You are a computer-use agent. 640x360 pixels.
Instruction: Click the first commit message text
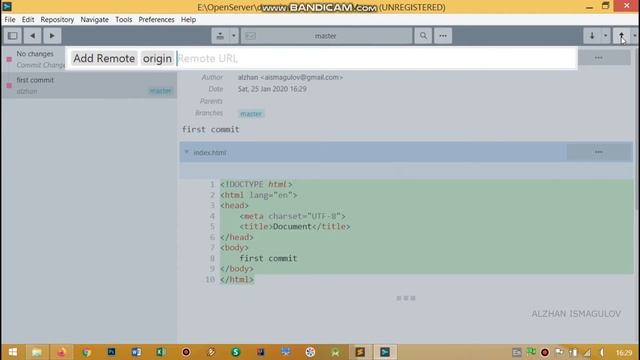tap(211, 129)
